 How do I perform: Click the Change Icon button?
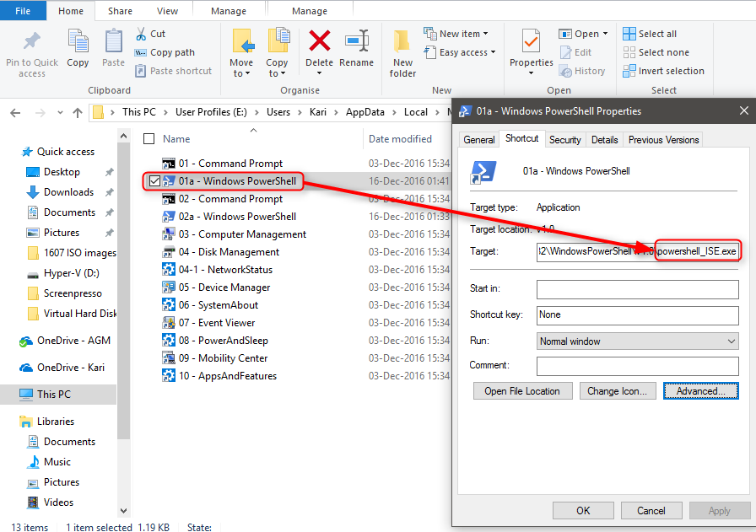tap(617, 391)
